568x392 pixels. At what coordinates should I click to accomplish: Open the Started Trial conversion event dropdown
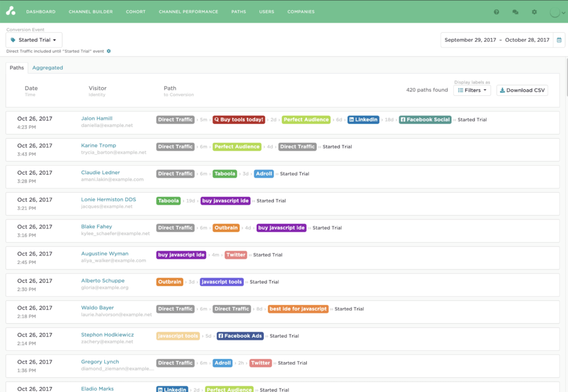(33, 39)
